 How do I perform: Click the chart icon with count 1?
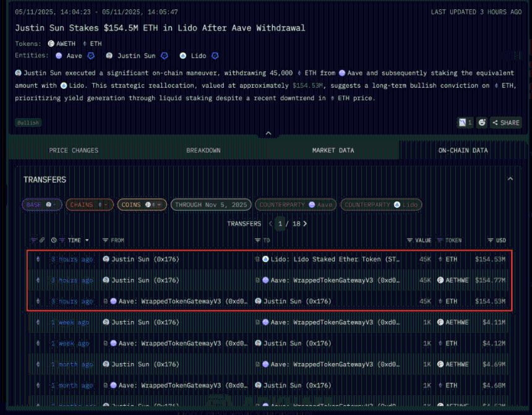tap(465, 122)
